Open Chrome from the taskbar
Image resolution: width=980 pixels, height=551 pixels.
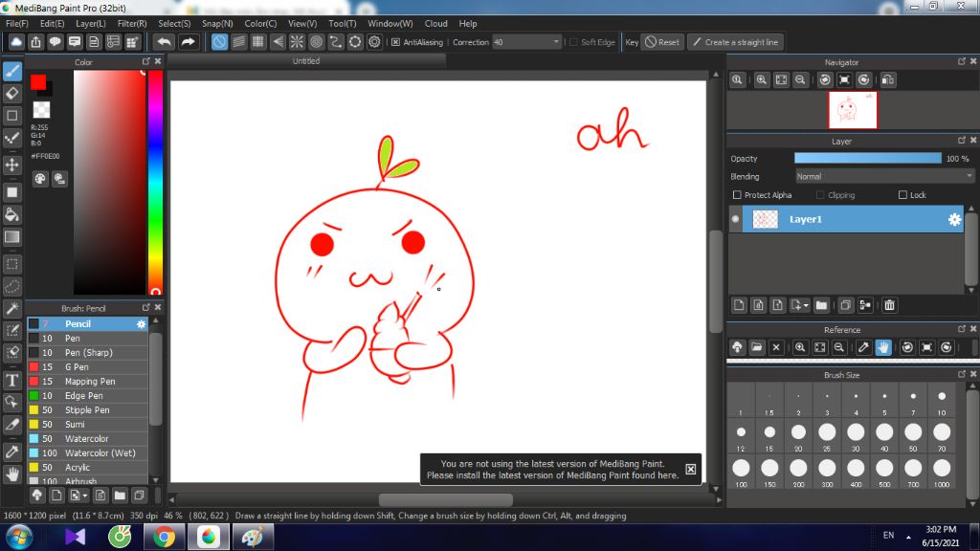tap(164, 538)
